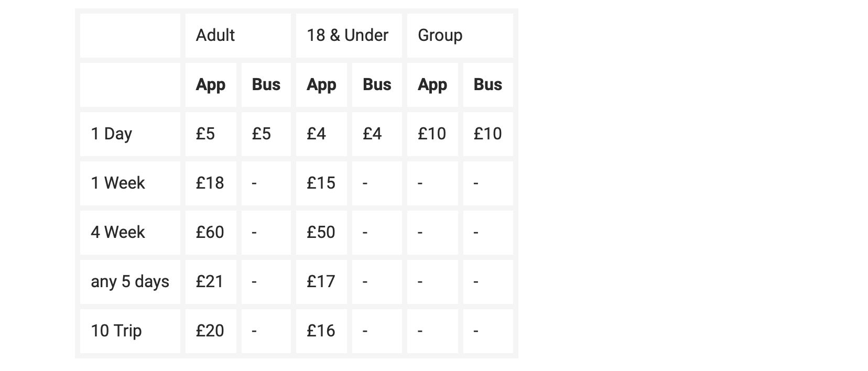The width and height of the screenshot is (868, 371).
Task: Click the £18 Adult 1 Week price
Action: 210,183
